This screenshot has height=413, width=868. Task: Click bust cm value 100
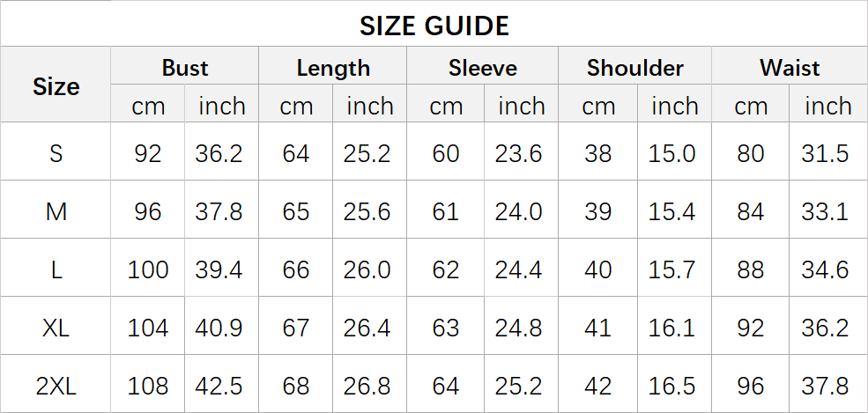pyautogui.click(x=148, y=269)
